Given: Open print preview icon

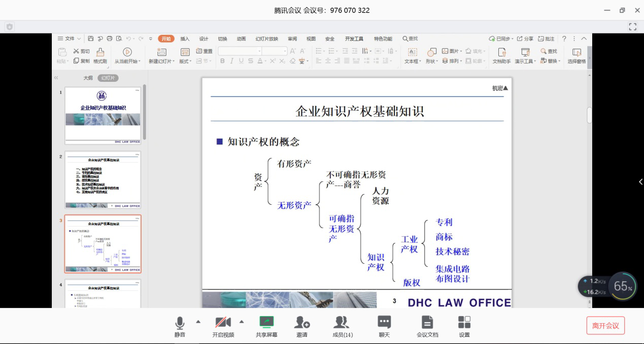Looking at the screenshot, I should coord(119,39).
